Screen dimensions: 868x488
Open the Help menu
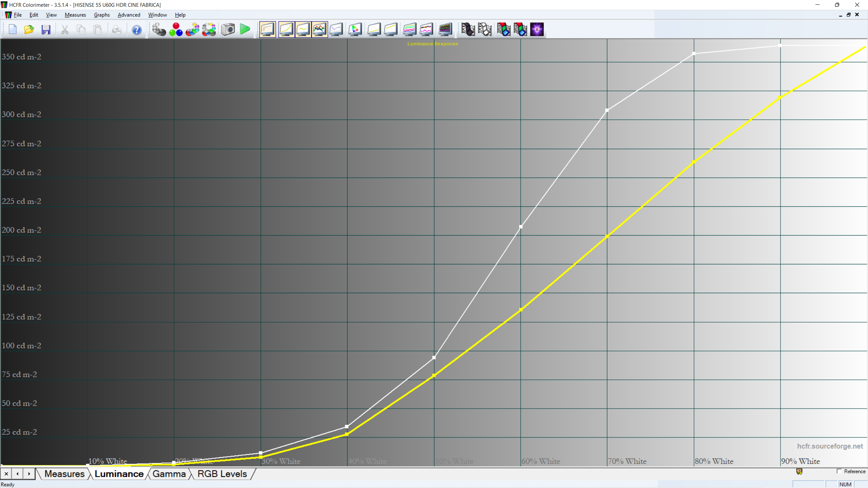point(180,15)
